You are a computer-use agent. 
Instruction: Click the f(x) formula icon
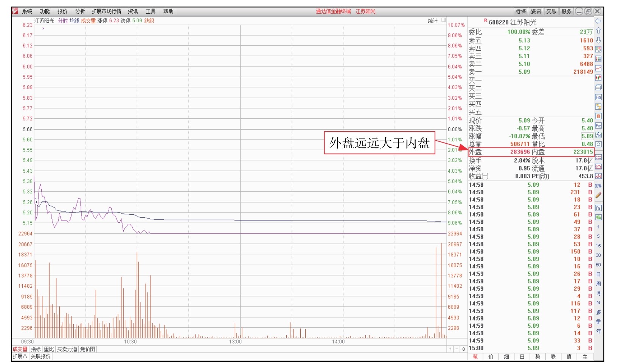click(598, 135)
